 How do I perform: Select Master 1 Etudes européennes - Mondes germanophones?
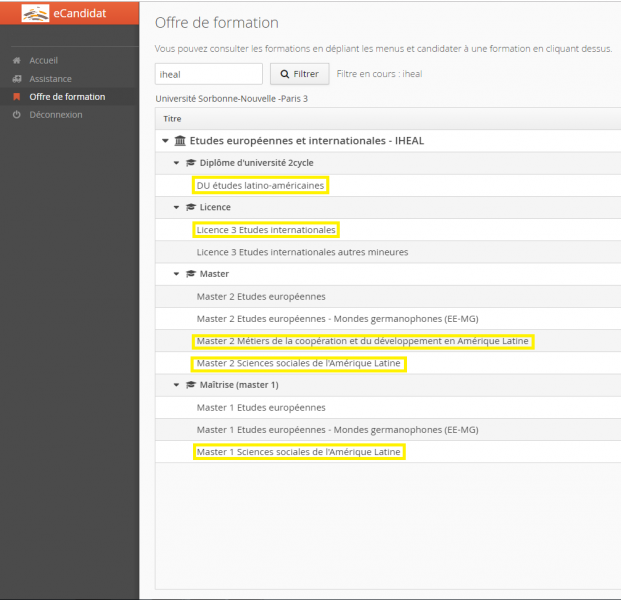pyautogui.click(x=337, y=430)
